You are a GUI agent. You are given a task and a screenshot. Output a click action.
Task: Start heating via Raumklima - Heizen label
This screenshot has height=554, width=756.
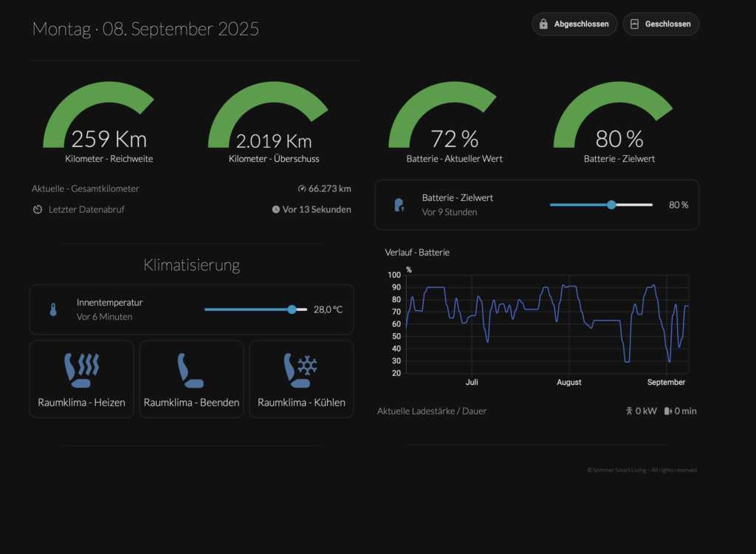pos(81,403)
